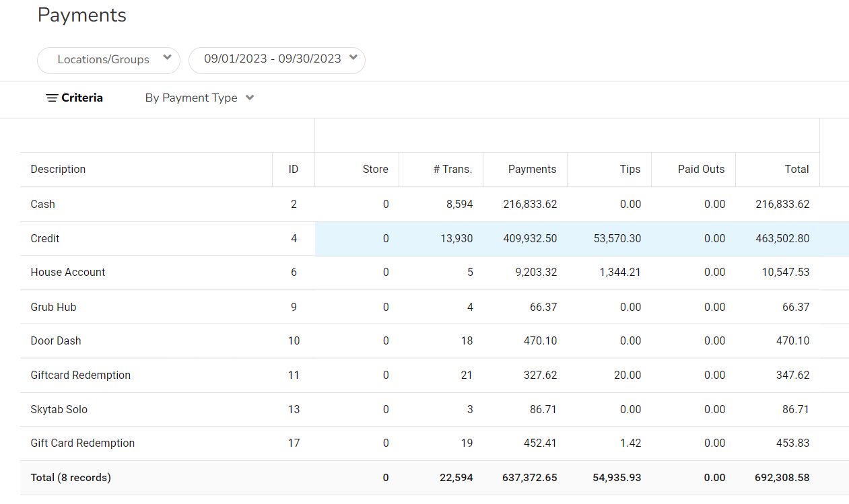Sort by the Total column header

point(796,170)
